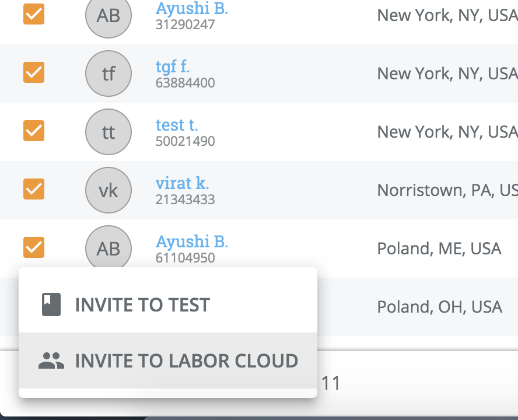This screenshot has height=420, width=518.
Task: Open virat k. profile link
Action: [182, 183]
